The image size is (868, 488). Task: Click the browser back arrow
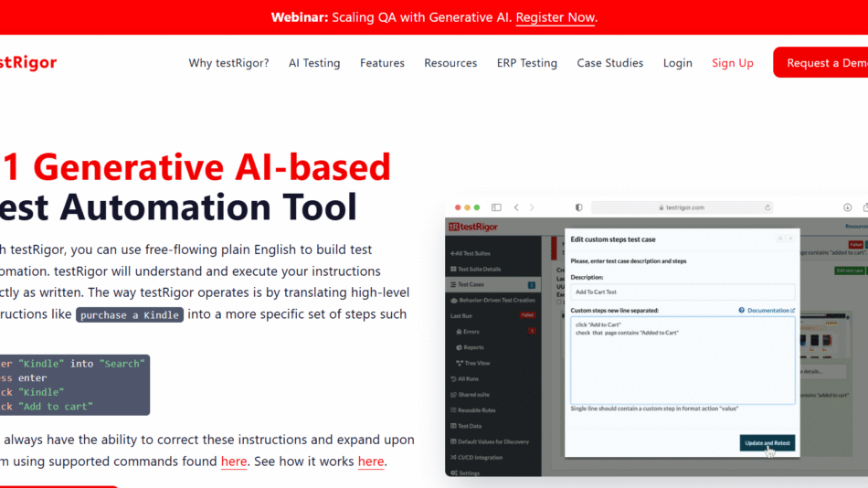(516, 207)
